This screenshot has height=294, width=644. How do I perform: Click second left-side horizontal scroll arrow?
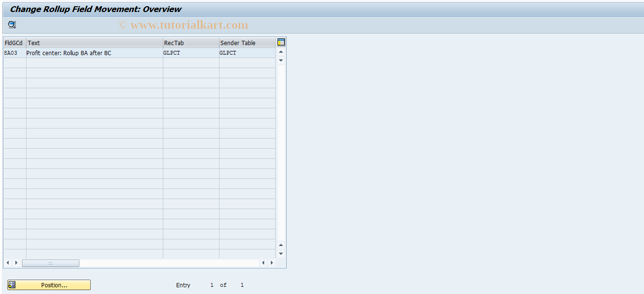[16, 263]
